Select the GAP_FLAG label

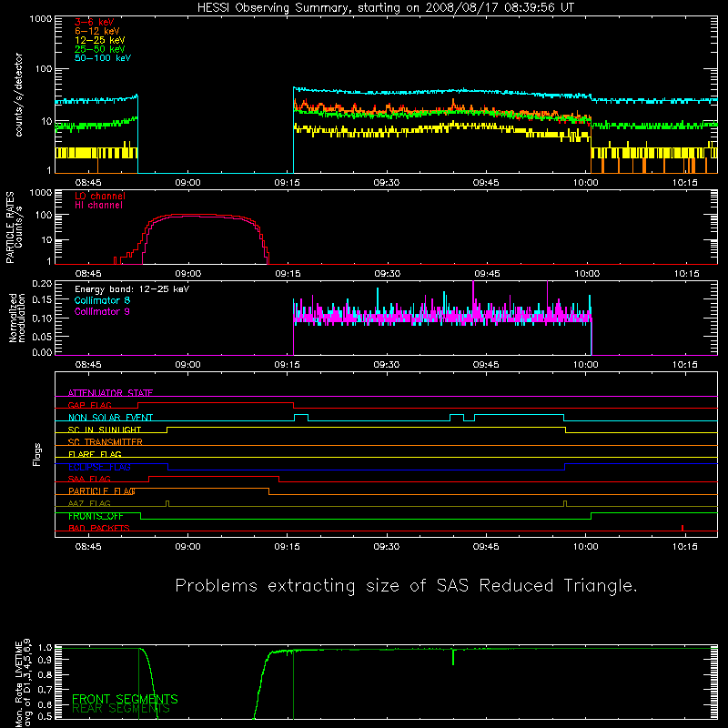click(x=90, y=405)
